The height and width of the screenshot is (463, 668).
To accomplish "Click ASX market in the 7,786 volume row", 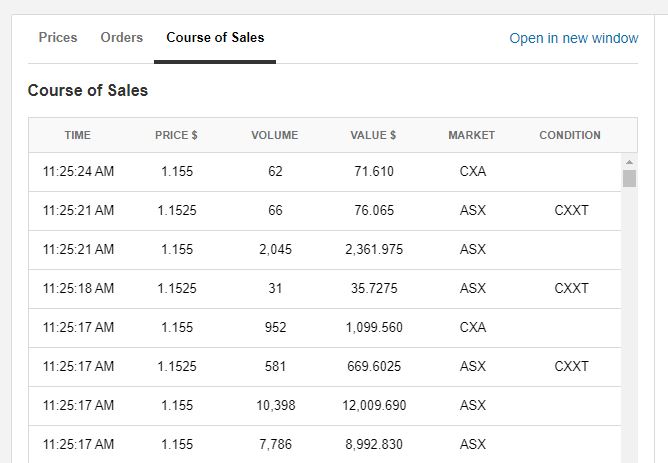I will (x=473, y=445).
